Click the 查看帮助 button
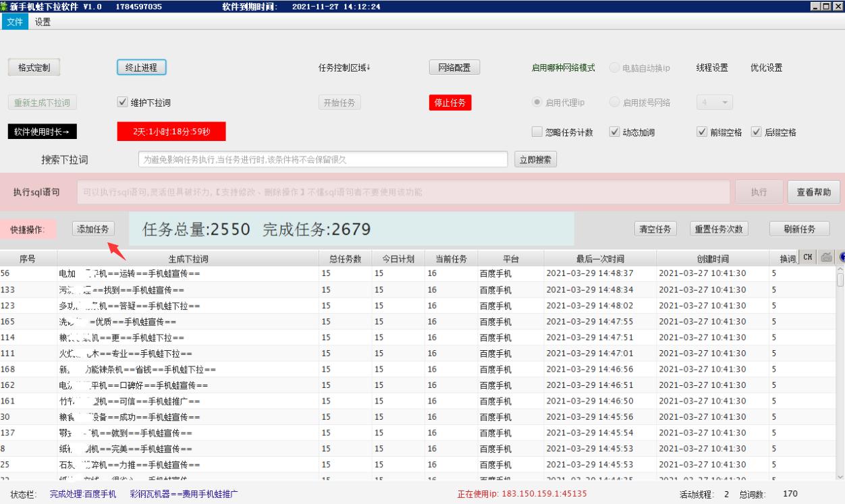The width and height of the screenshot is (845, 504). coord(813,192)
